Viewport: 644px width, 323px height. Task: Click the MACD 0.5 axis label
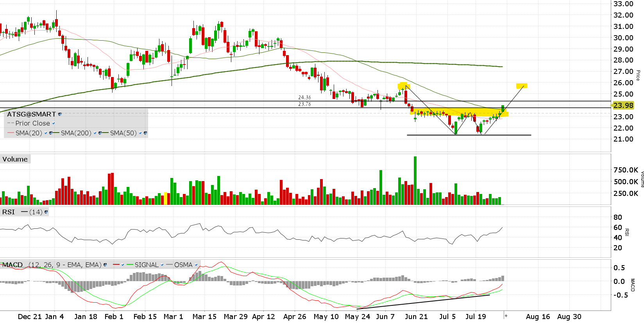619,268
